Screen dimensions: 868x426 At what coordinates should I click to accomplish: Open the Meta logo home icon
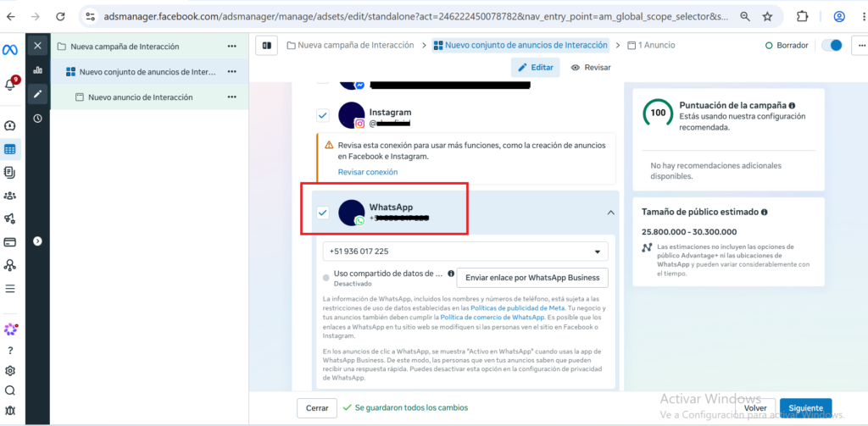pyautogui.click(x=10, y=48)
